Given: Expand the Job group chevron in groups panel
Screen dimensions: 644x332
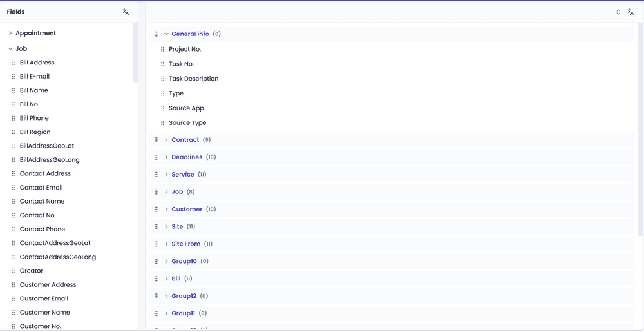Looking at the screenshot, I should point(166,192).
